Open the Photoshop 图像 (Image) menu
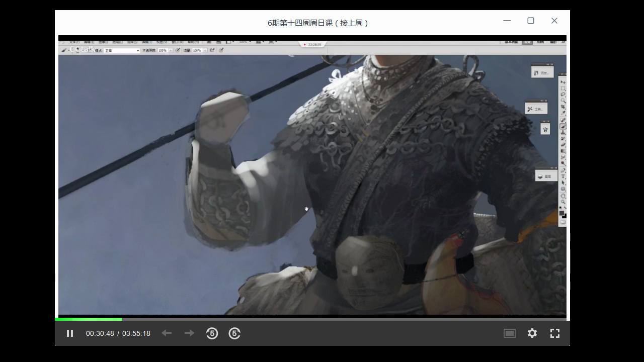This screenshot has width=644, height=362. [x=103, y=42]
